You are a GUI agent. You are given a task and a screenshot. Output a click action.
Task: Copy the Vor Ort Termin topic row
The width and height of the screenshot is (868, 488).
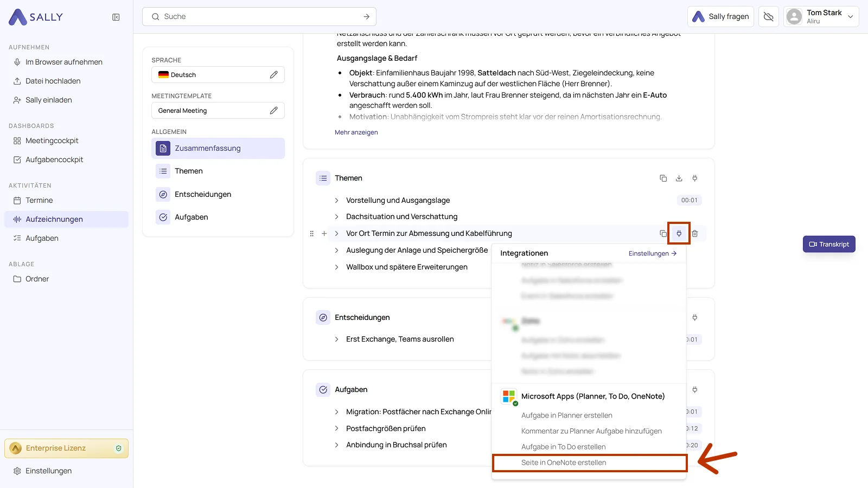(663, 234)
